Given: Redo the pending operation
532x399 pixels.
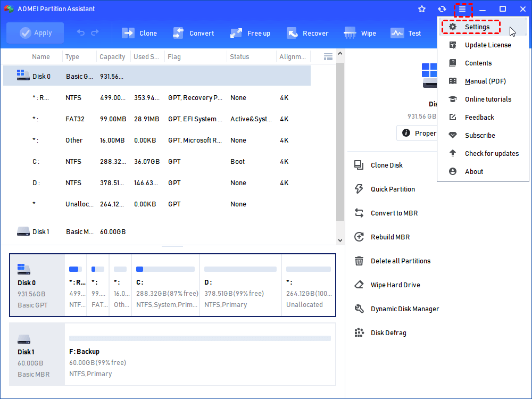Looking at the screenshot, I should tap(95, 32).
